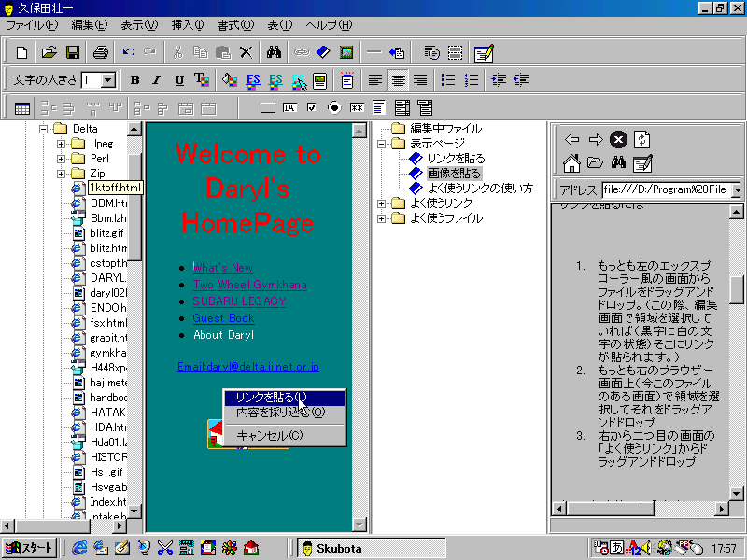Image resolution: width=747 pixels, height=560 pixels.
Task: Insert a horizontal line from the toolbar
Action: [374, 52]
